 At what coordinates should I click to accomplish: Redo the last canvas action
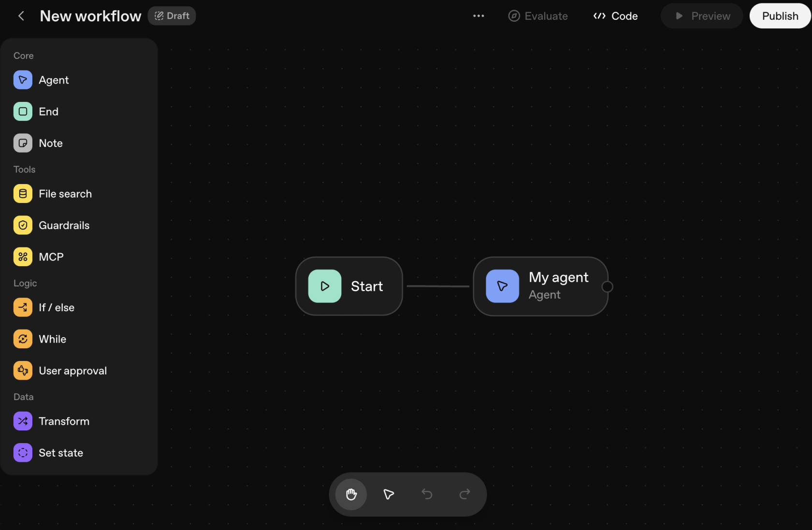pos(464,494)
